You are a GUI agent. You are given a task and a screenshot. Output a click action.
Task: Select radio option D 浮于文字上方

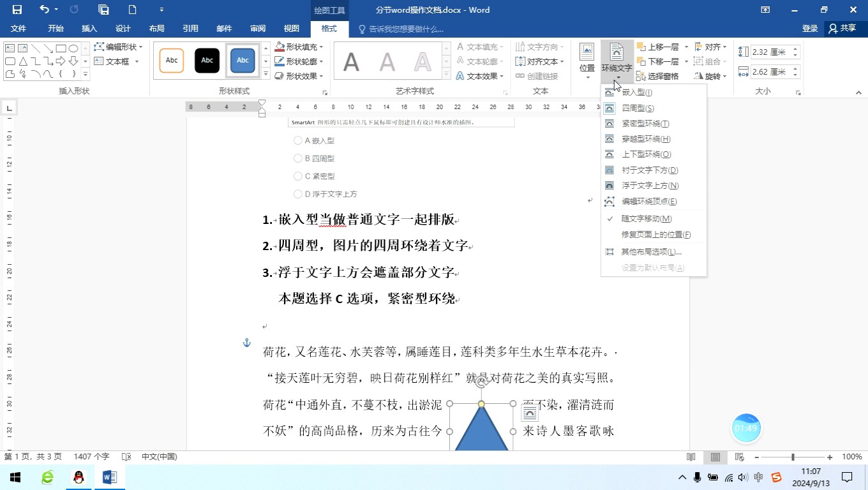[298, 194]
